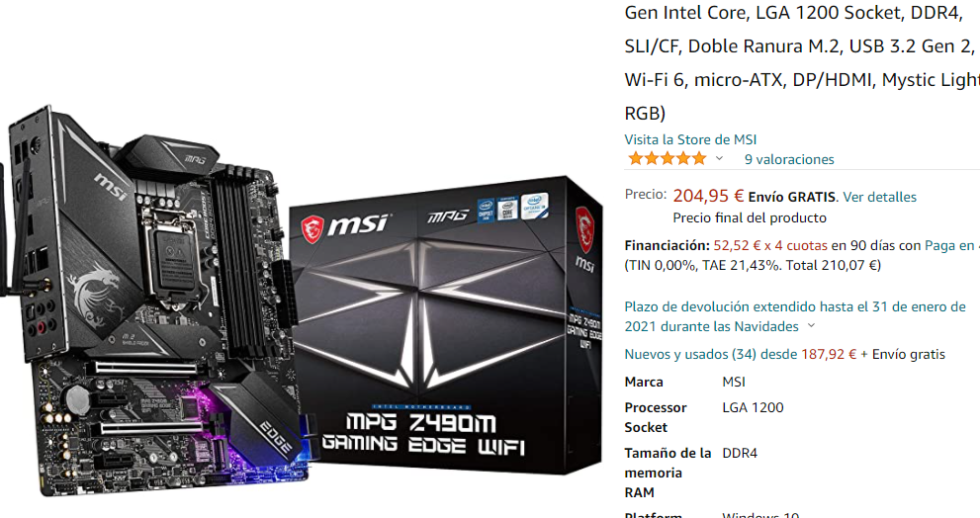
Task: Click the Intel chipset badge on the box
Action: 486,211
